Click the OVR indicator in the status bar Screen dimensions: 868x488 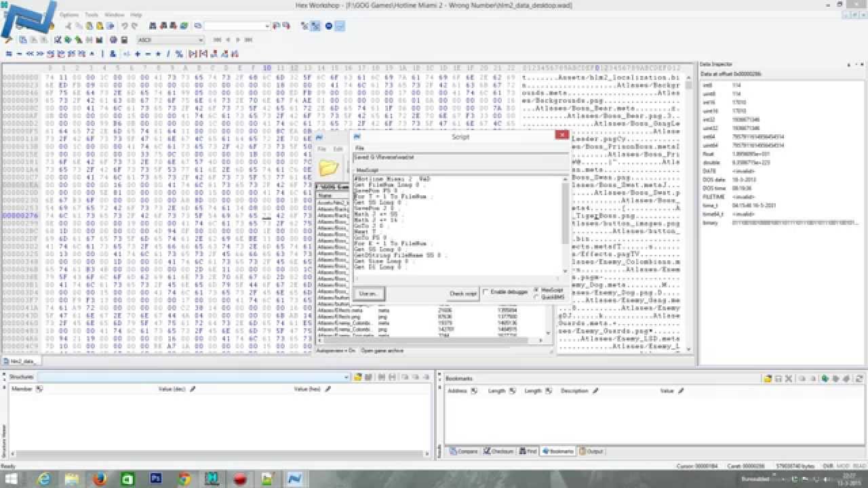[828, 466]
